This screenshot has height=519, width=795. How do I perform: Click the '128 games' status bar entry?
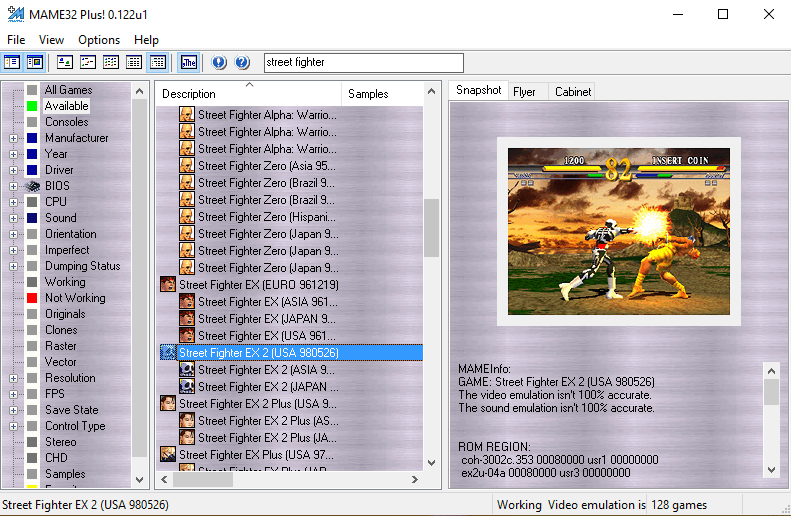pos(679,505)
